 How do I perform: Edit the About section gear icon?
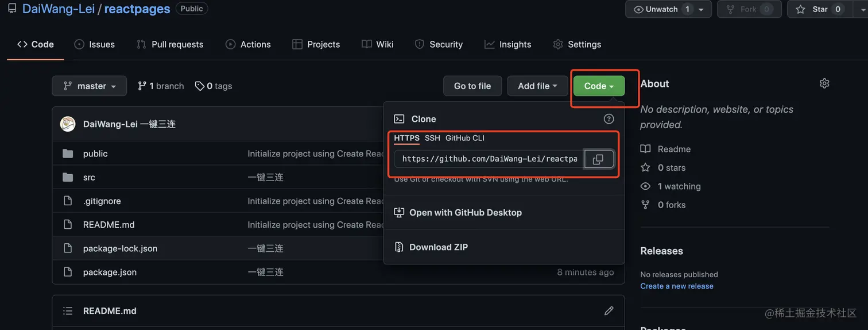(x=824, y=83)
